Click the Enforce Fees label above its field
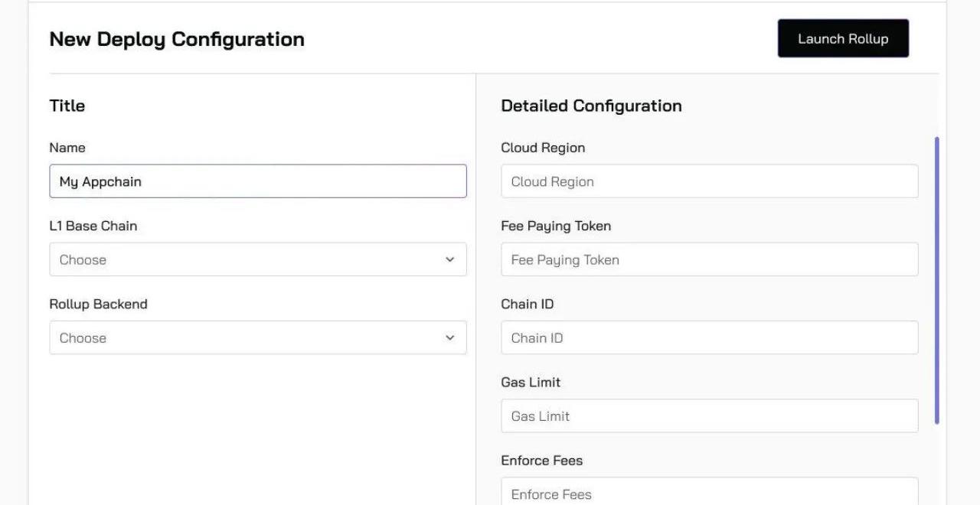 pyautogui.click(x=542, y=460)
